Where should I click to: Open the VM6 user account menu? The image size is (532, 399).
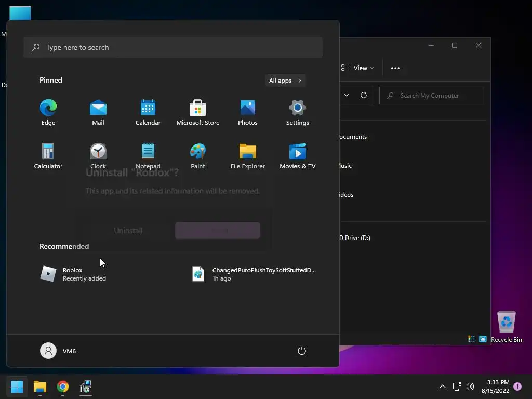click(x=58, y=351)
